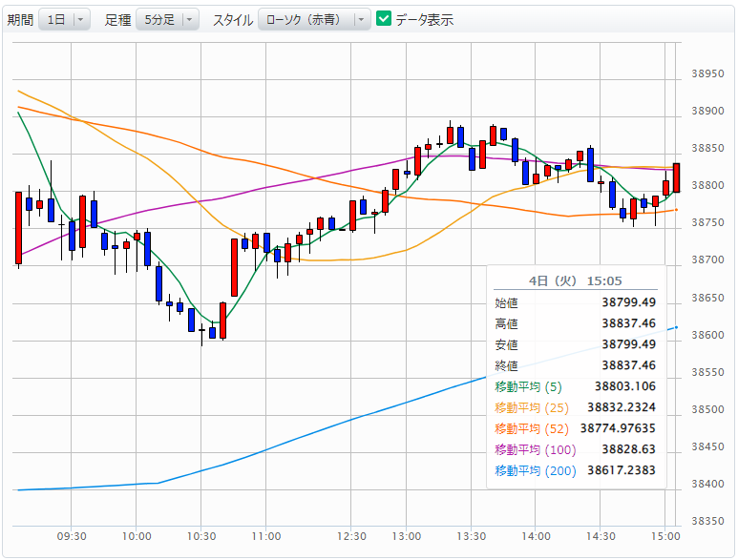Open the 期間 dropdown showing 1日
The width and height of the screenshot is (738, 560).
click(63, 19)
